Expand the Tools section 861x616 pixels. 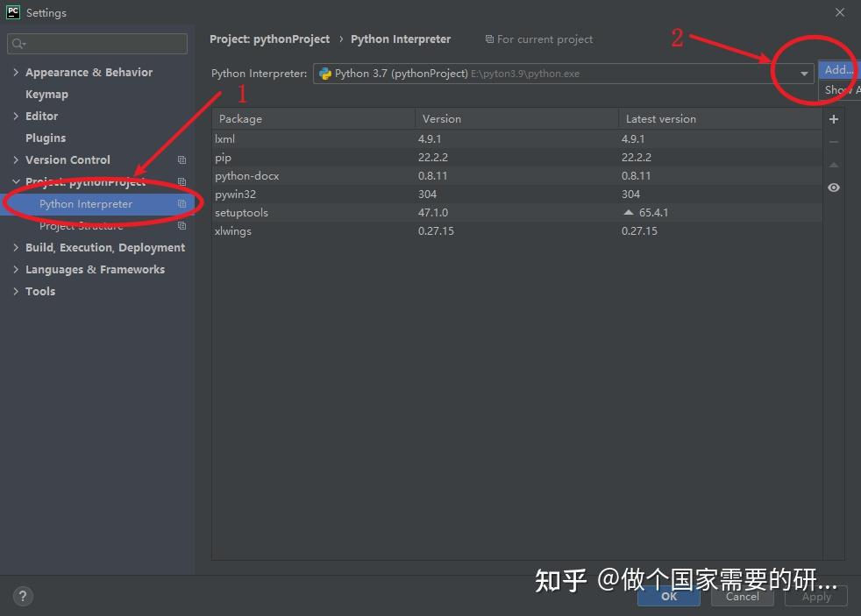(16, 291)
